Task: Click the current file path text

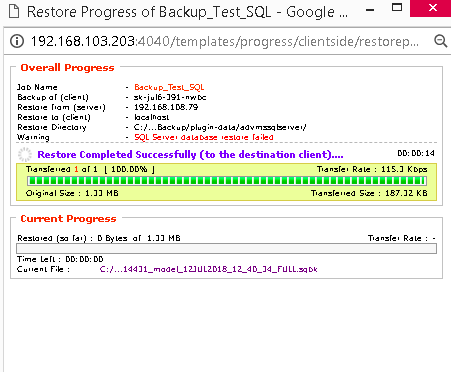Action: click(208, 269)
